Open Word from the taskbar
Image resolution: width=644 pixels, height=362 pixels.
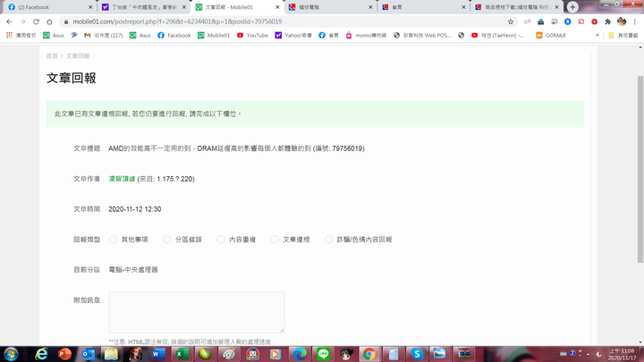point(158,354)
